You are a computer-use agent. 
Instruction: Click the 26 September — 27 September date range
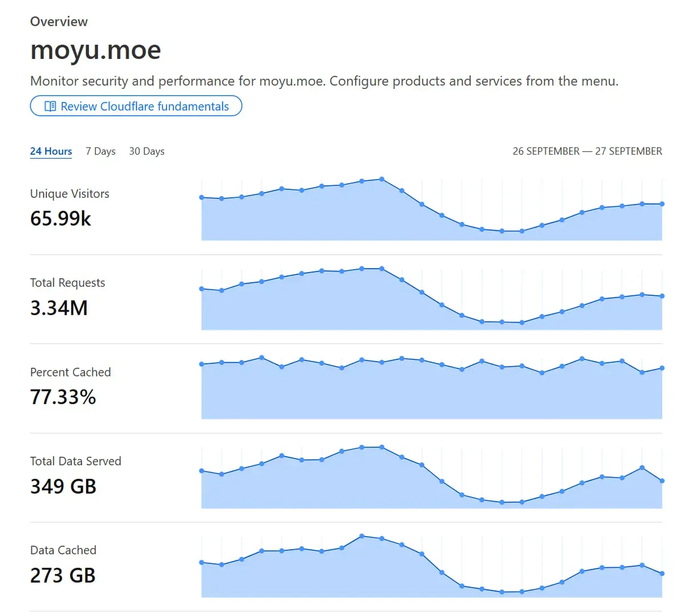point(587,151)
